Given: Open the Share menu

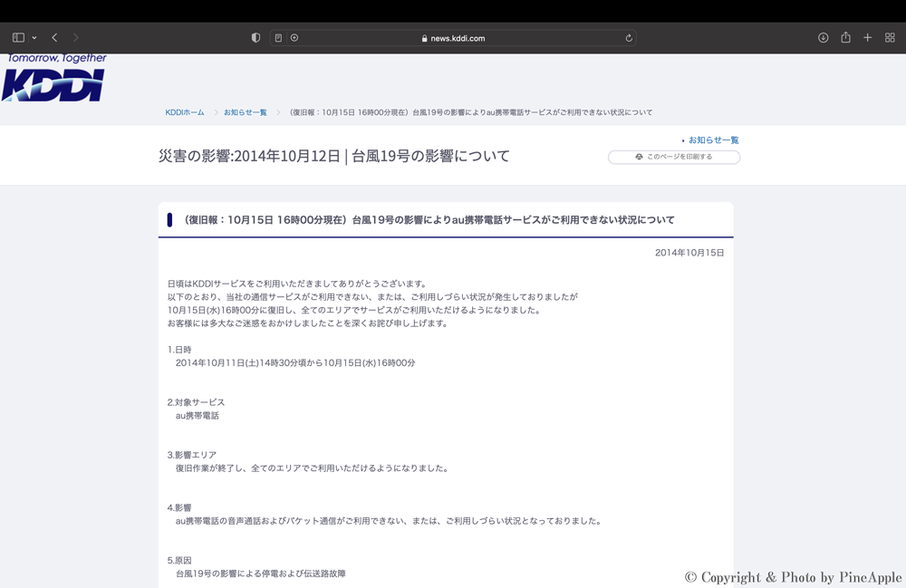Looking at the screenshot, I should pyautogui.click(x=845, y=38).
